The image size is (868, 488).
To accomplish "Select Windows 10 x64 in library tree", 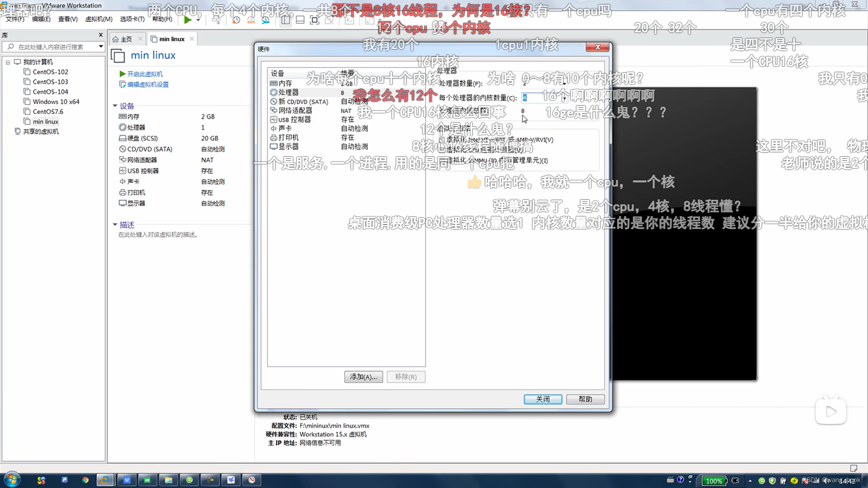I will [56, 102].
